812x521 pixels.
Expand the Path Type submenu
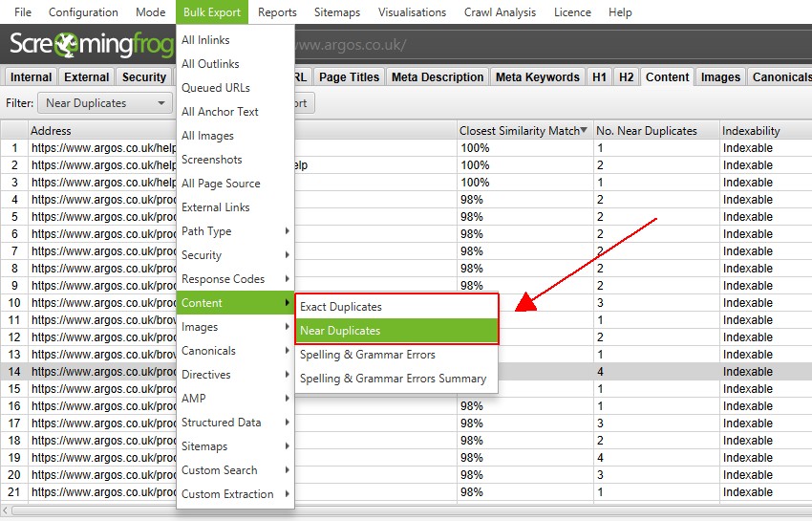click(x=235, y=230)
